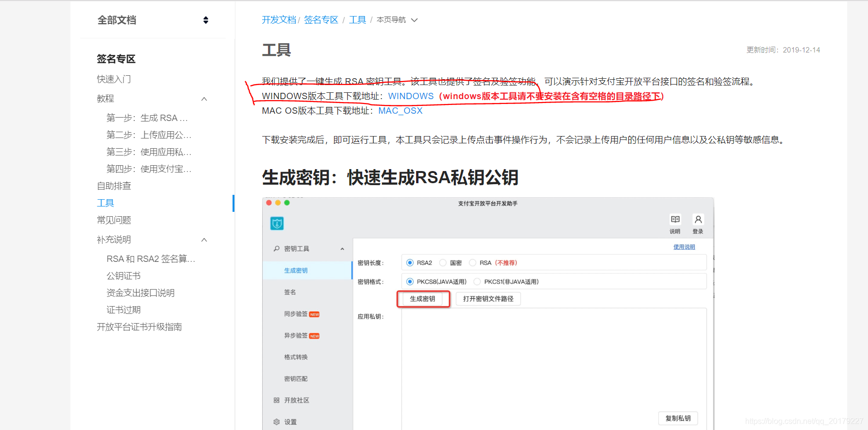Click the 签名专区 sidebar heading
This screenshot has width=868, height=430.
[116, 59]
